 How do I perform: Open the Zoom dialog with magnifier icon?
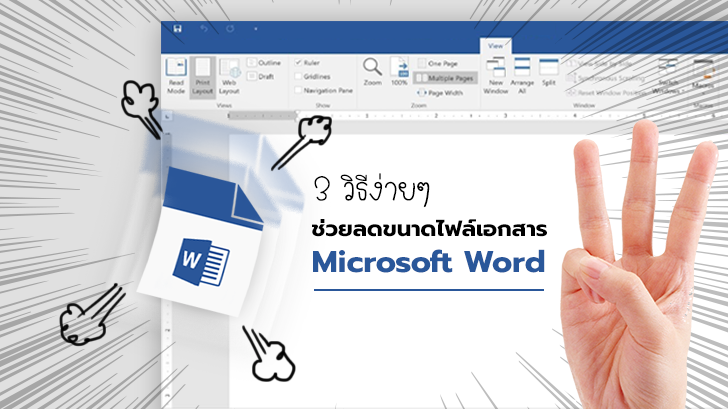click(372, 72)
